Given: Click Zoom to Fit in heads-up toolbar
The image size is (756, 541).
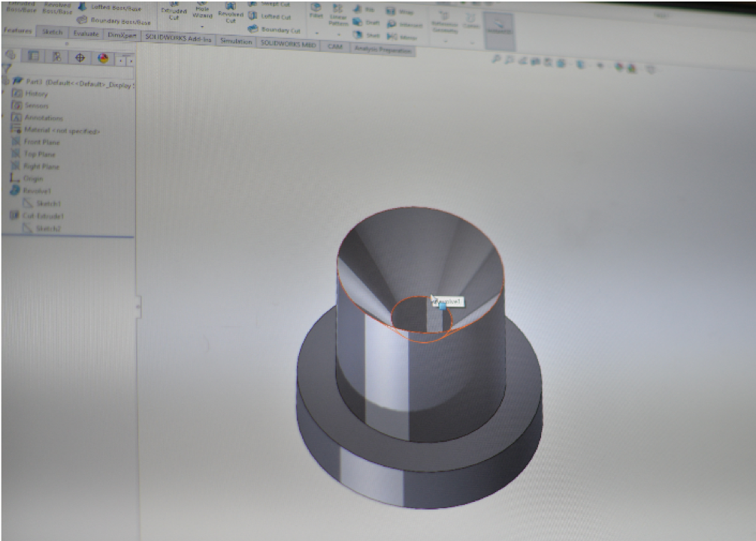Looking at the screenshot, I should tap(496, 59).
